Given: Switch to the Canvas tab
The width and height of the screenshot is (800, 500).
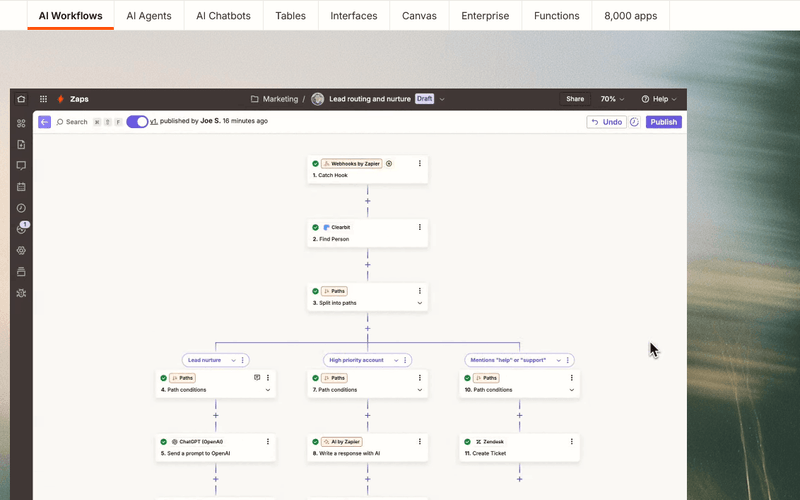Looking at the screenshot, I should pos(419,16).
